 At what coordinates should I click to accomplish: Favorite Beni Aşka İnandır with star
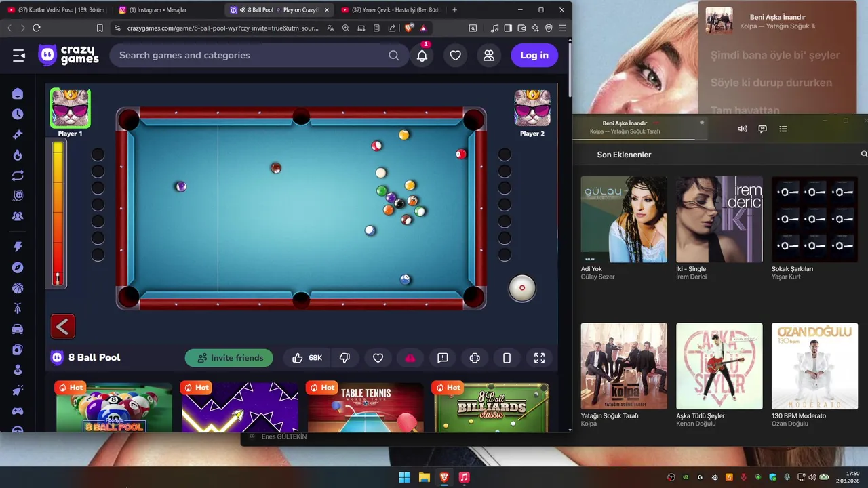pyautogui.click(x=702, y=123)
